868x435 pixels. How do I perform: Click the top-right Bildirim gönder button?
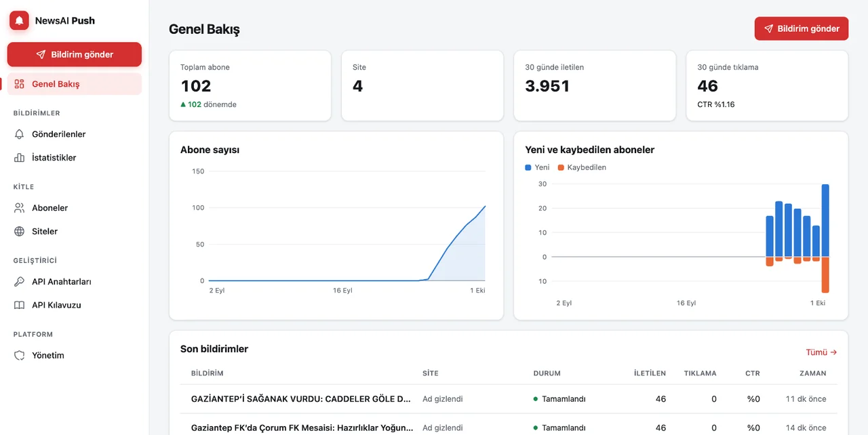pos(802,28)
